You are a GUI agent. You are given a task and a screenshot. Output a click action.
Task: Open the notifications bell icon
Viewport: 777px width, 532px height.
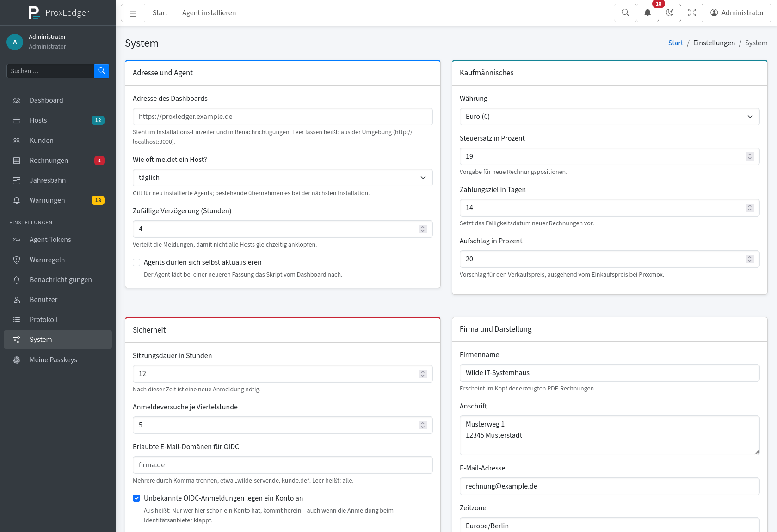click(647, 13)
